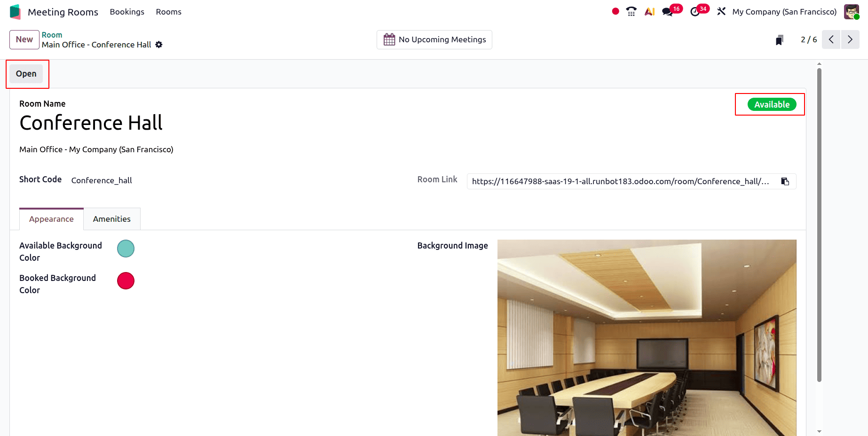The height and width of the screenshot is (436, 868).
Task: Click the Room Name label
Action: pos(42,104)
